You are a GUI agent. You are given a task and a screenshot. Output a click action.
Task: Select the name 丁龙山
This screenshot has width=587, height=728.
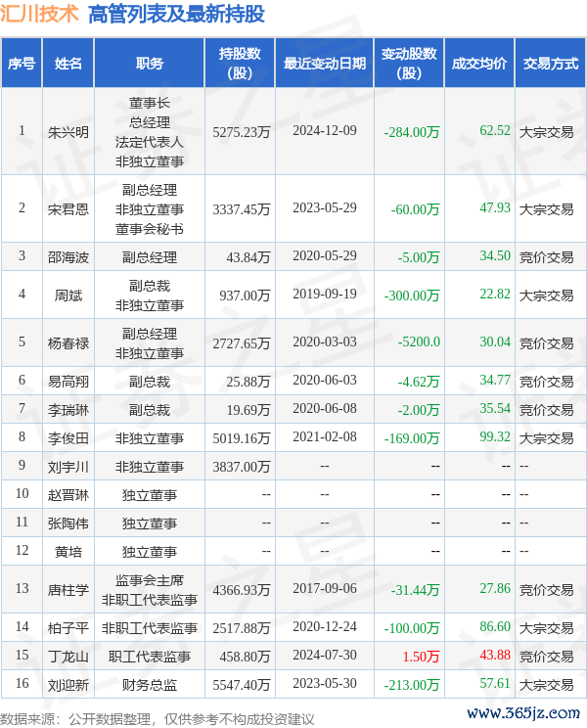tap(68, 657)
